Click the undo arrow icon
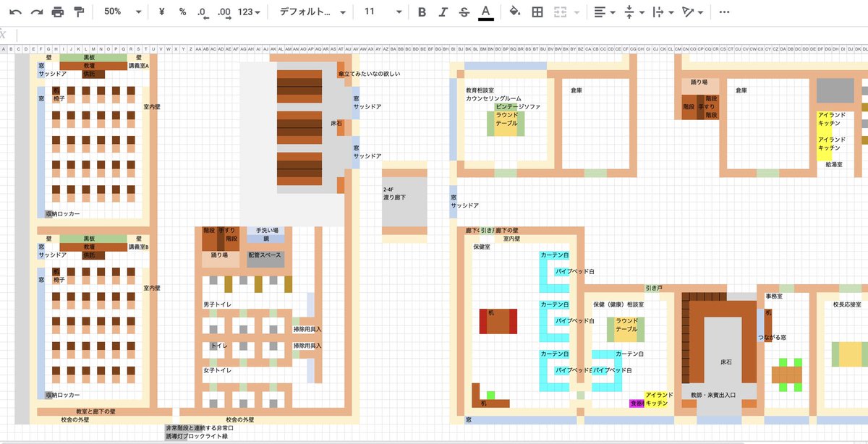Image resolution: width=868 pixels, height=444 pixels. click(15, 12)
